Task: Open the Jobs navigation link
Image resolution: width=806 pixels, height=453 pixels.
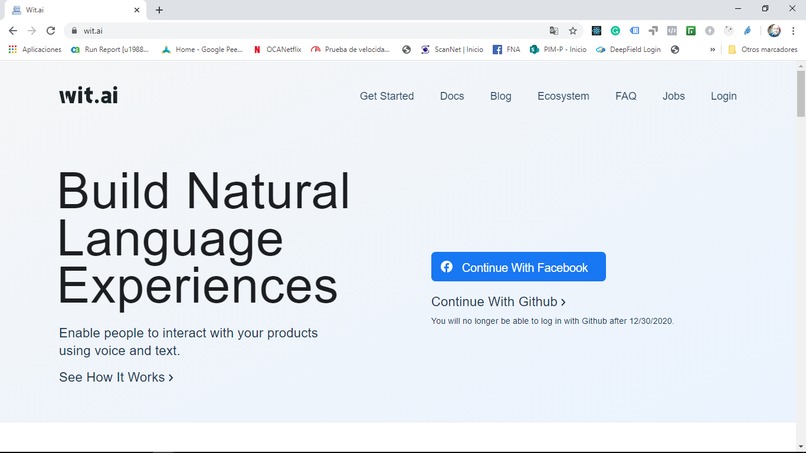Action: 673,96
